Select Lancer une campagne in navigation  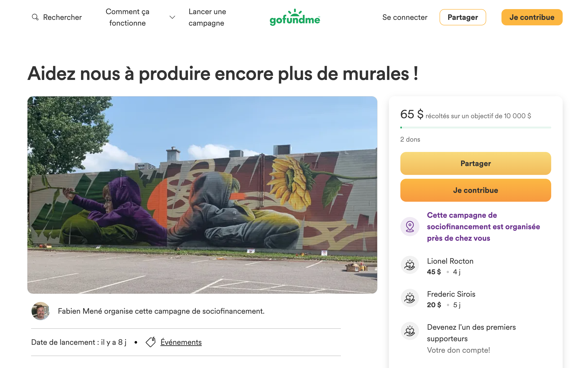(207, 17)
